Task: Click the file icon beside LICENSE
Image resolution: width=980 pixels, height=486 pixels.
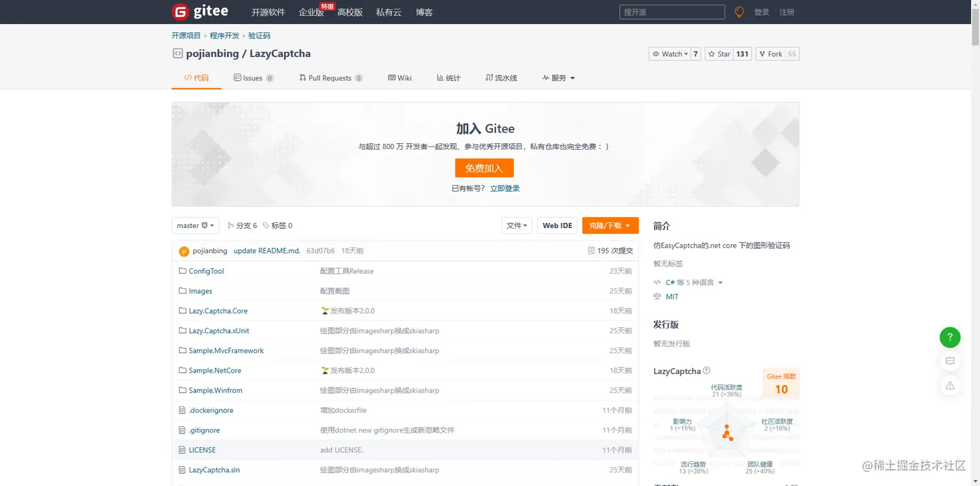Action: (x=182, y=450)
